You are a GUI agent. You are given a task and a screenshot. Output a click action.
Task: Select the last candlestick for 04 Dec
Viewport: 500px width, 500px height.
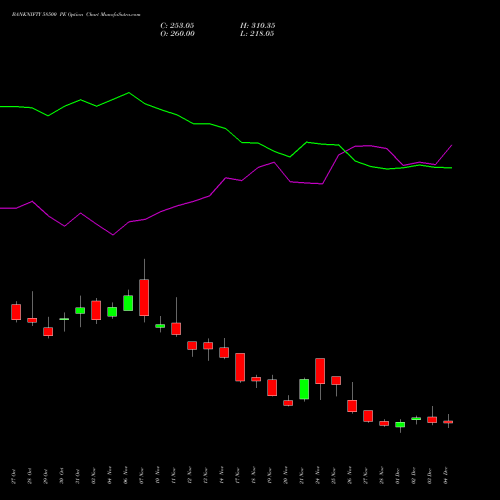point(448,422)
